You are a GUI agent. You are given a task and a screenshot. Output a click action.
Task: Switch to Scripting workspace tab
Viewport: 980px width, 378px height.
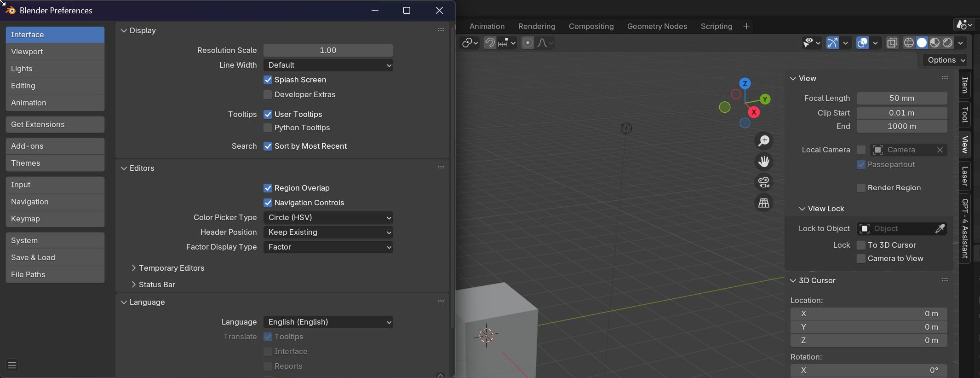click(716, 26)
